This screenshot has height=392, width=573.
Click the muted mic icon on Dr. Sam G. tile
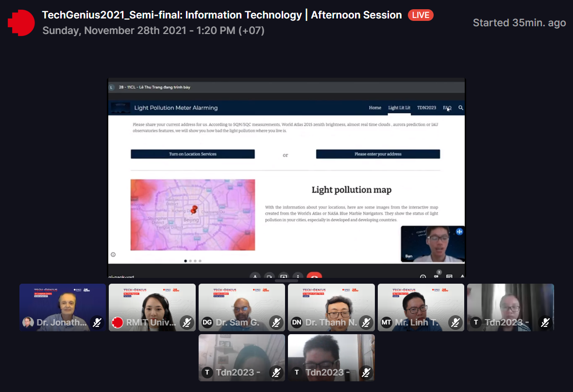[276, 323]
